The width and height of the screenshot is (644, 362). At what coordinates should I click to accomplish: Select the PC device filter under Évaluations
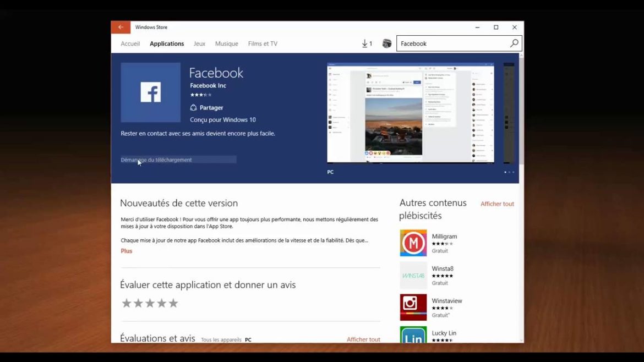248,339
